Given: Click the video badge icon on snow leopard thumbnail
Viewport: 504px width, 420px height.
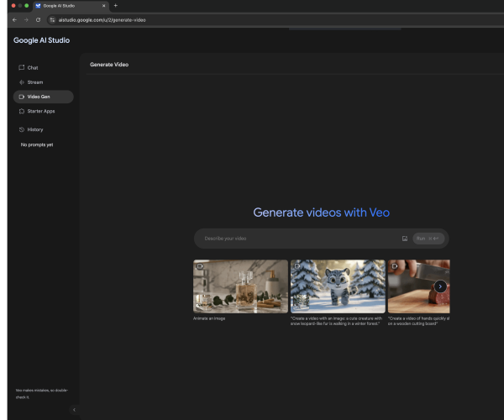Looking at the screenshot, I should pyautogui.click(x=297, y=266).
